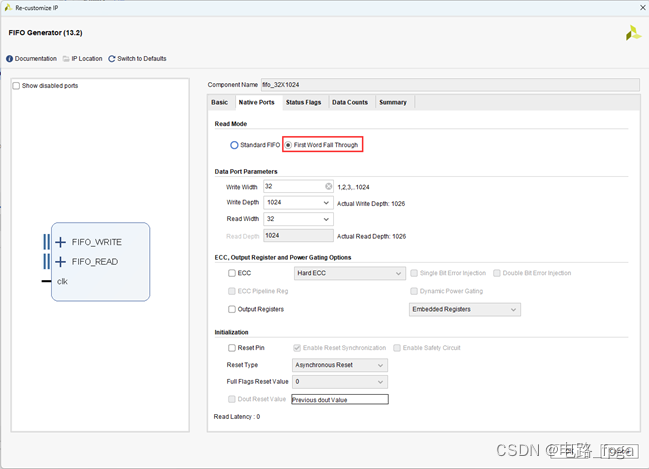Switch to the Data Counts tab

[x=350, y=102]
